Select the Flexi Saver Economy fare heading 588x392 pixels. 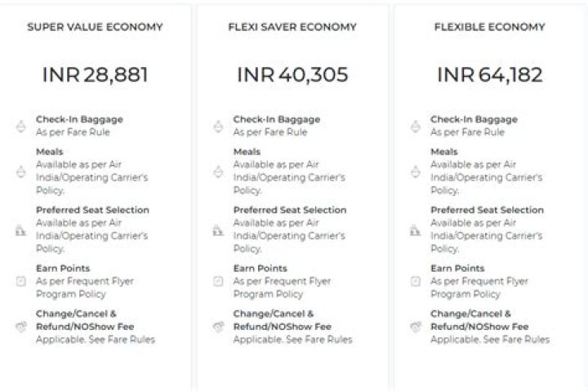(x=292, y=27)
